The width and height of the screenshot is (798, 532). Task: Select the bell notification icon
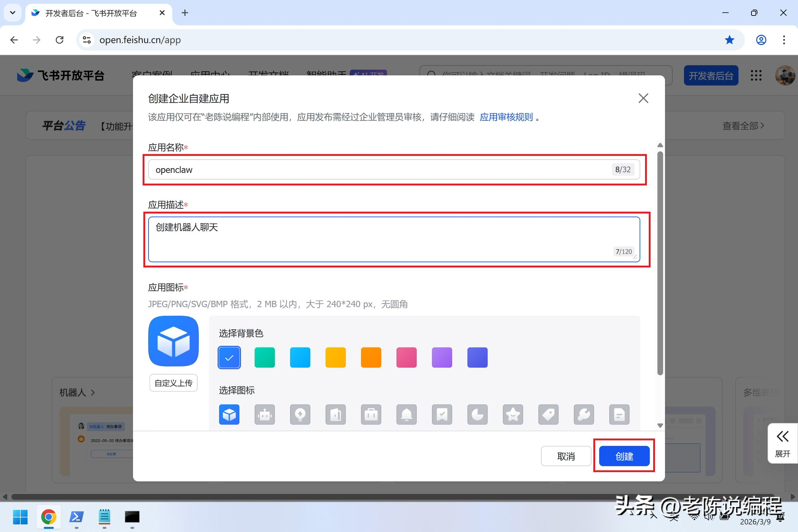pos(406,415)
